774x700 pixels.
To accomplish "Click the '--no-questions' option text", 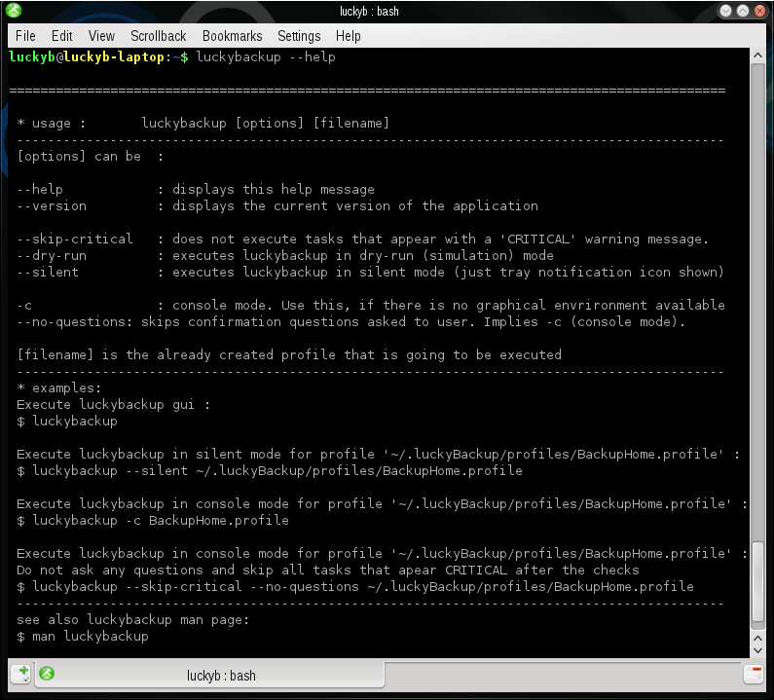I will 71,322.
